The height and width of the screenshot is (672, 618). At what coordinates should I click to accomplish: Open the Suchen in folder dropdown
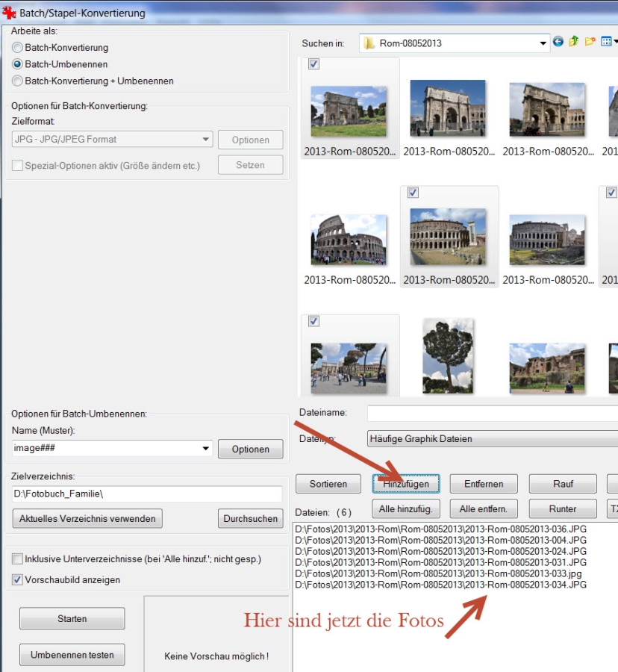(543, 43)
